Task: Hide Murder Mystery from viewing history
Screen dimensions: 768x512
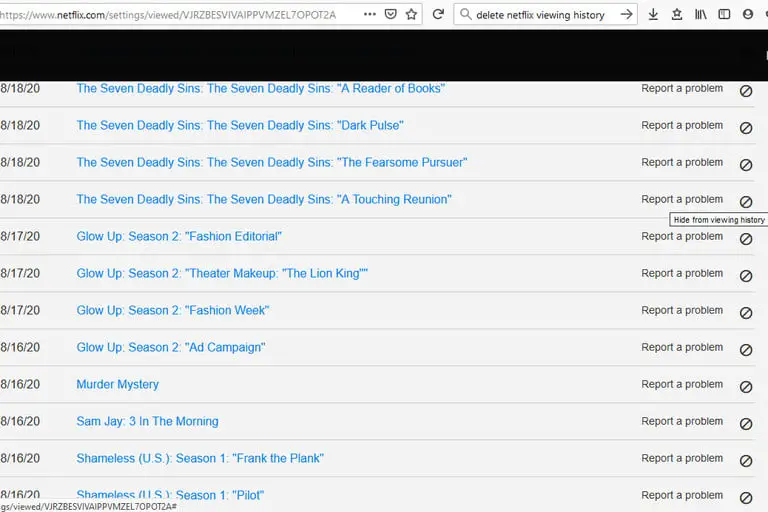Action: (x=745, y=387)
